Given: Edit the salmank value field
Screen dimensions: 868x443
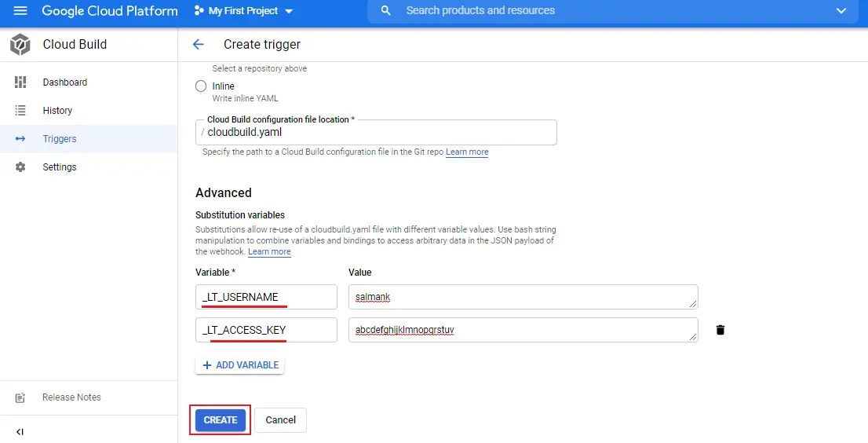Looking at the screenshot, I should (523, 297).
